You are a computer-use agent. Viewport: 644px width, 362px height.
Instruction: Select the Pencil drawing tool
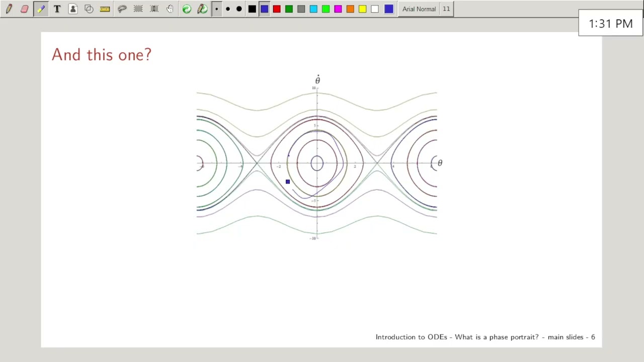click(x=9, y=9)
